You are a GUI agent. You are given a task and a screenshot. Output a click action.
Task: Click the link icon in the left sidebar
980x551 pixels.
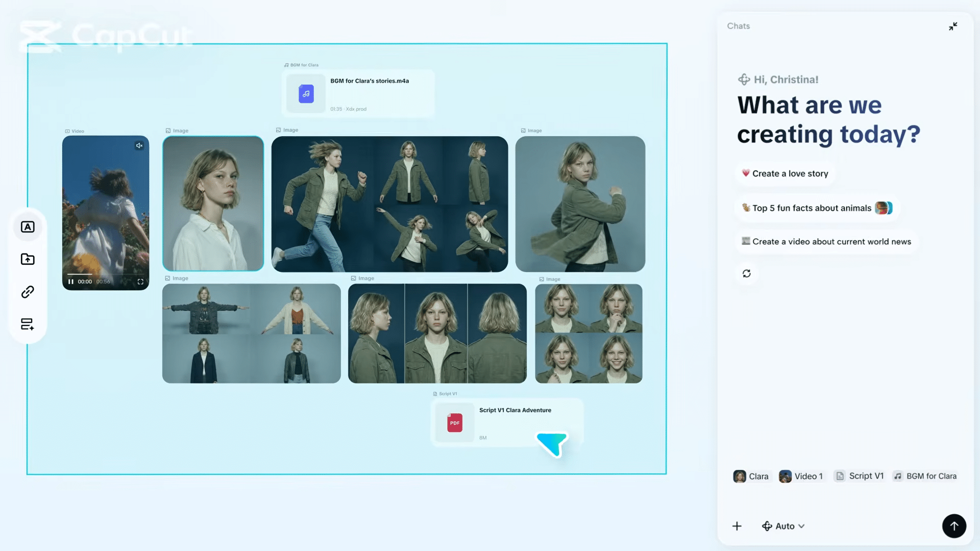coord(28,292)
